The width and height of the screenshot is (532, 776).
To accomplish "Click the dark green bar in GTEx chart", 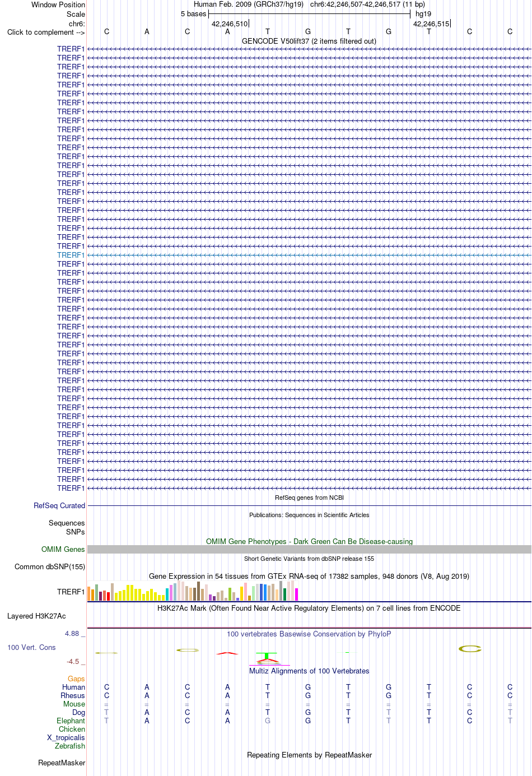I will [x=285, y=594].
